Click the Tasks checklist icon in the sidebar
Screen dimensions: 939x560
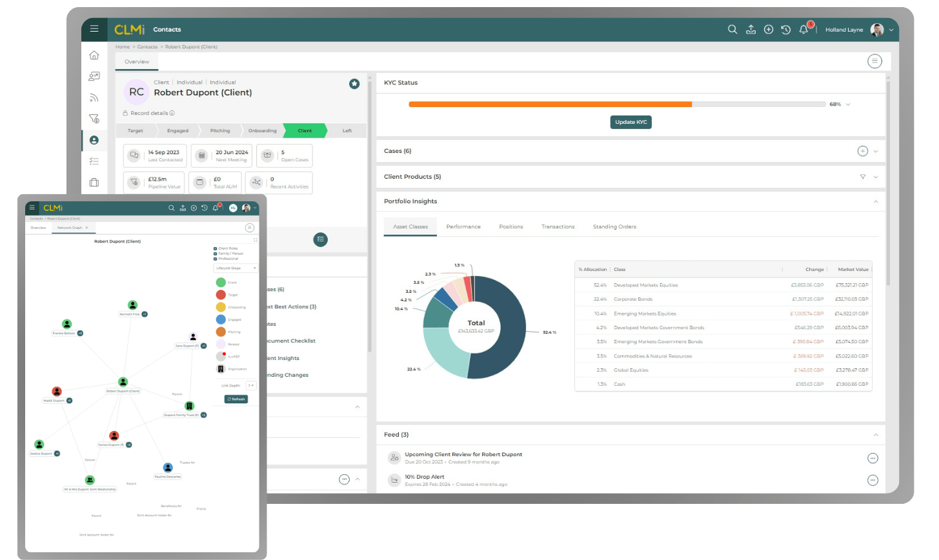94,161
